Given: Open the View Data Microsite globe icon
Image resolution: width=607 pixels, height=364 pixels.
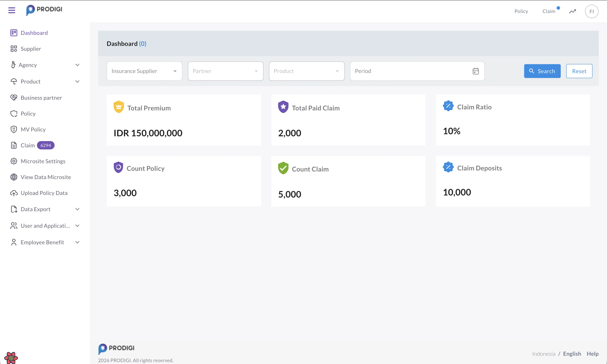Looking at the screenshot, I should (x=14, y=177).
